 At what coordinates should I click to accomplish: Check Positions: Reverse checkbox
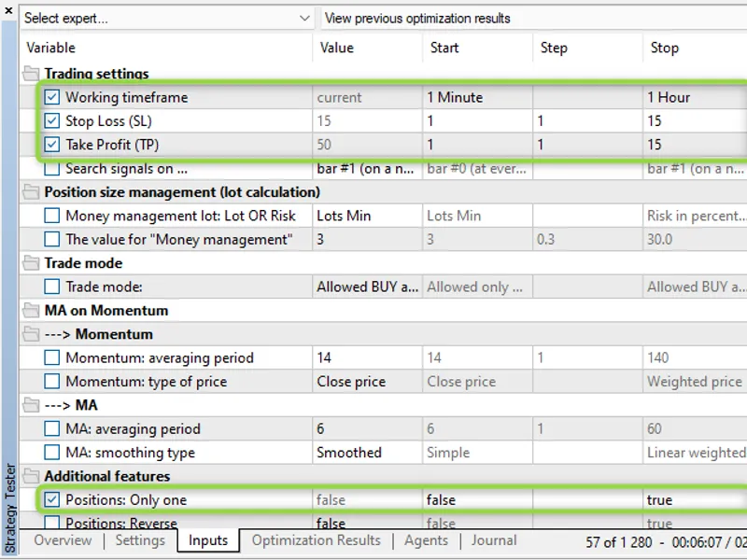pyautogui.click(x=52, y=522)
